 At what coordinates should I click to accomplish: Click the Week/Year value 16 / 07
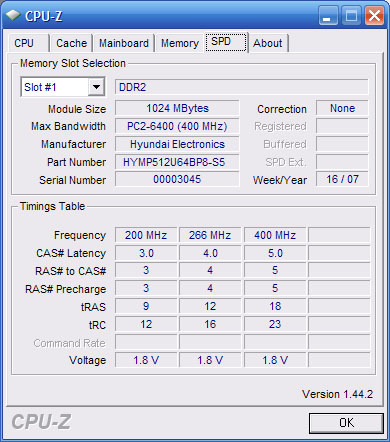342,179
